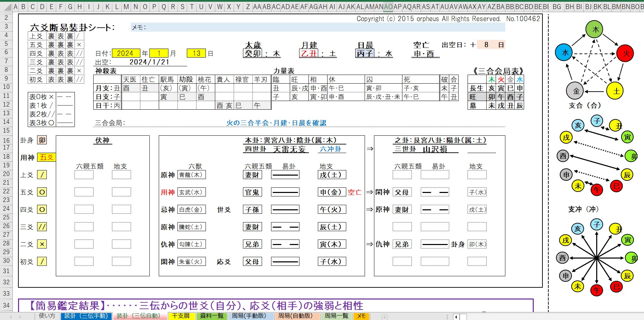Select the 亥 circle in 支合 diagram
The height and width of the screenshot is (320, 644).
[x=578, y=125]
